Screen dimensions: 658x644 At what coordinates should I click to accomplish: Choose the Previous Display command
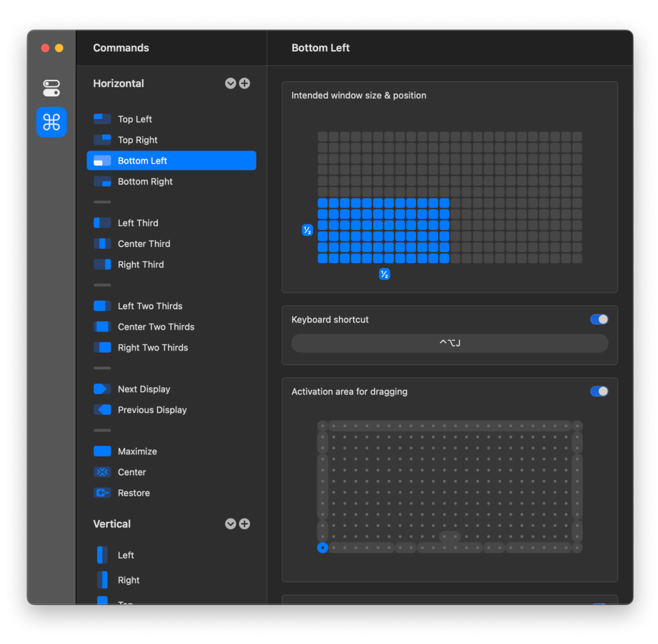152,410
